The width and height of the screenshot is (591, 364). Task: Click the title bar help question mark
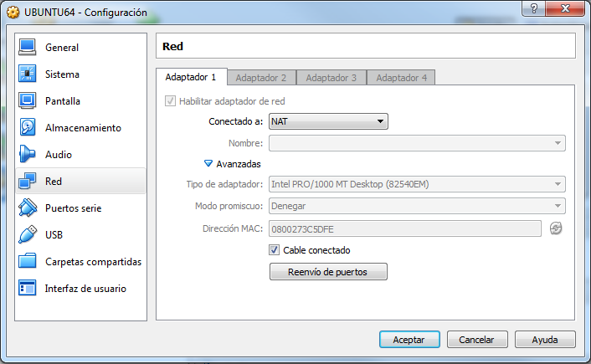point(533,8)
